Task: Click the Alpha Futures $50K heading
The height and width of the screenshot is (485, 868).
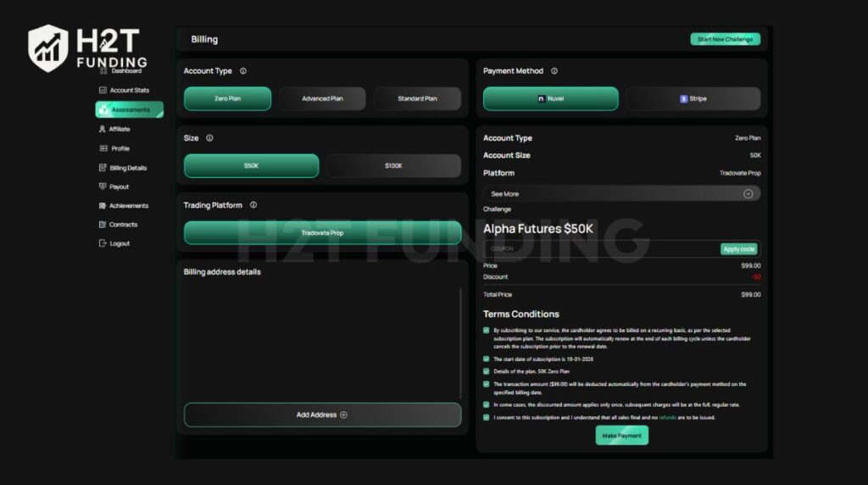Action: click(537, 229)
